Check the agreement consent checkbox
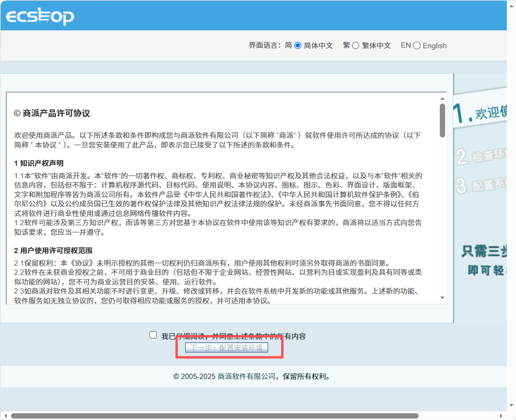Viewport: 516px width, 420px height. (153, 335)
